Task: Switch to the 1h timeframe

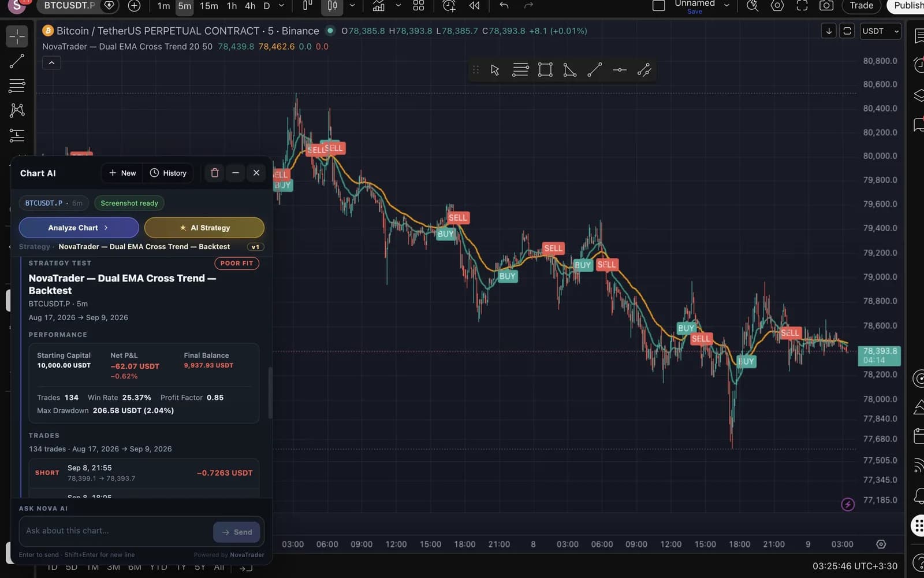Action: click(232, 6)
